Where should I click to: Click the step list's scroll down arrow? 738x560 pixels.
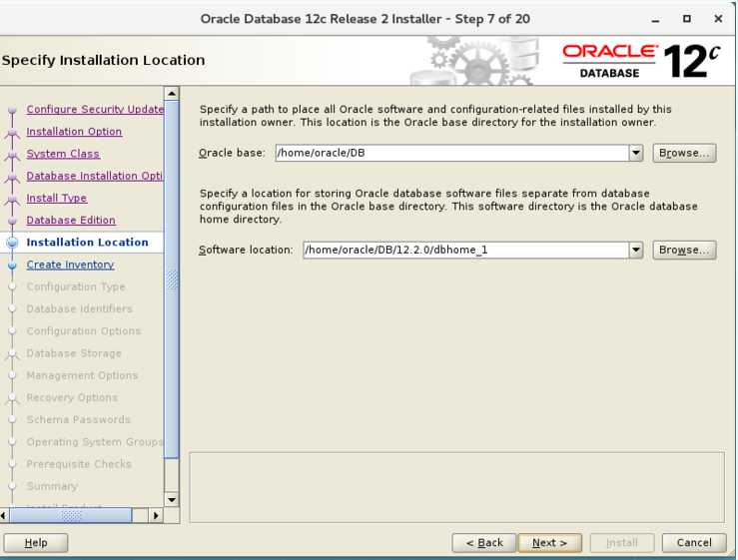(172, 500)
